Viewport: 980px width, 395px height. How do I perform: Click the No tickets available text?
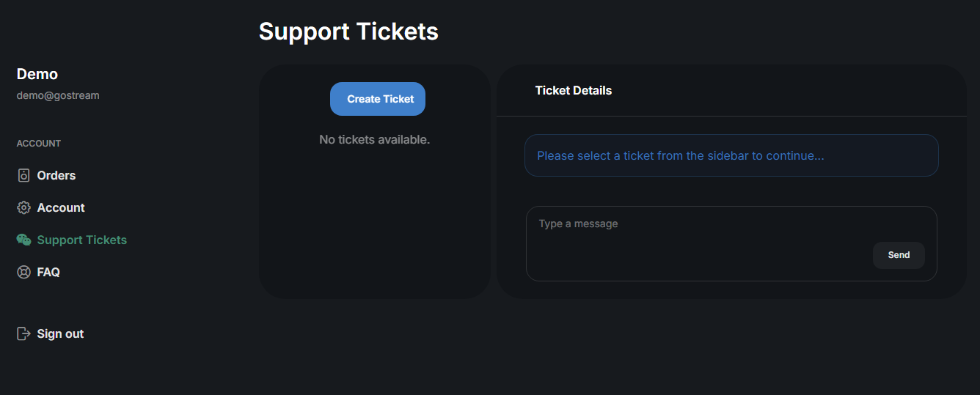click(x=374, y=139)
